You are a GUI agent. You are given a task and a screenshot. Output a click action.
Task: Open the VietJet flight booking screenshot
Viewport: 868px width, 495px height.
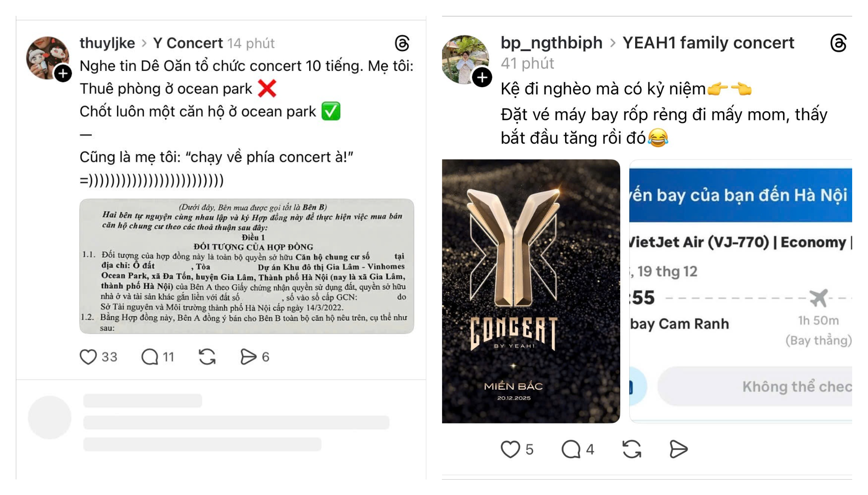click(x=741, y=291)
